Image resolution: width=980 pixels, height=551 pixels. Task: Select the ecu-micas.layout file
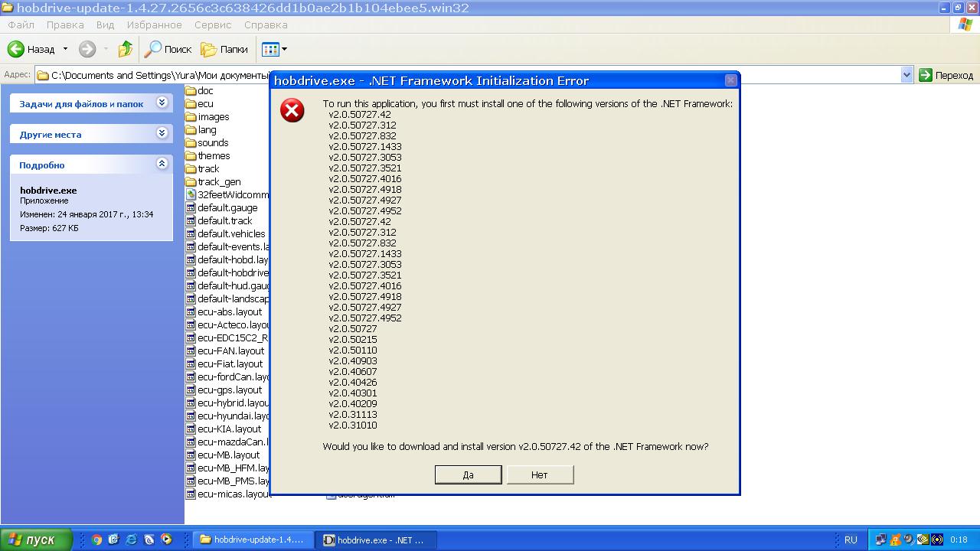[x=227, y=494]
